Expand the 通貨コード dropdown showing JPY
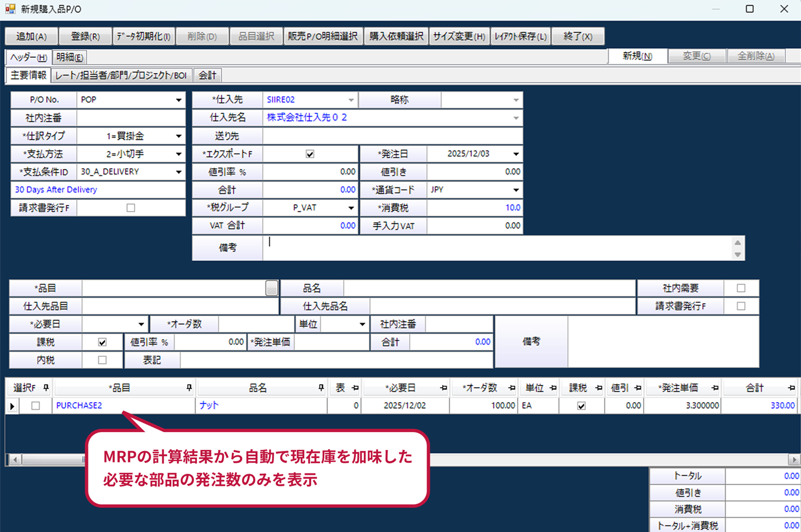 [516, 190]
